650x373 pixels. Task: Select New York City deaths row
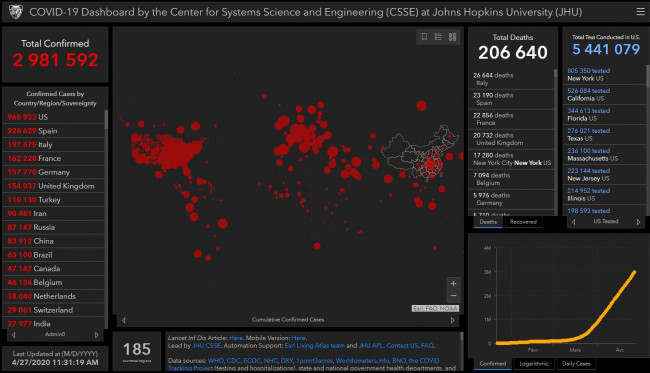click(x=512, y=159)
